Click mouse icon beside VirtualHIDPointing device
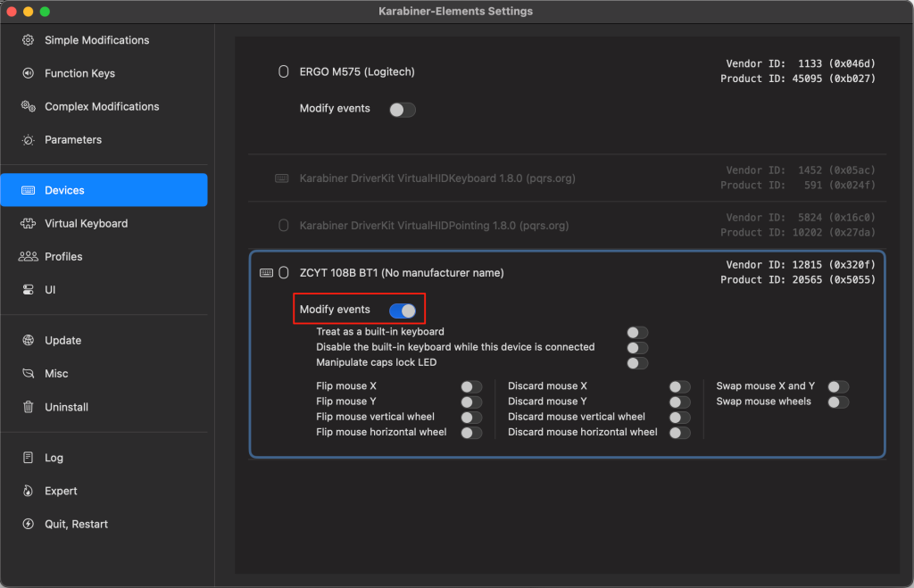This screenshot has height=588, width=914. click(283, 226)
